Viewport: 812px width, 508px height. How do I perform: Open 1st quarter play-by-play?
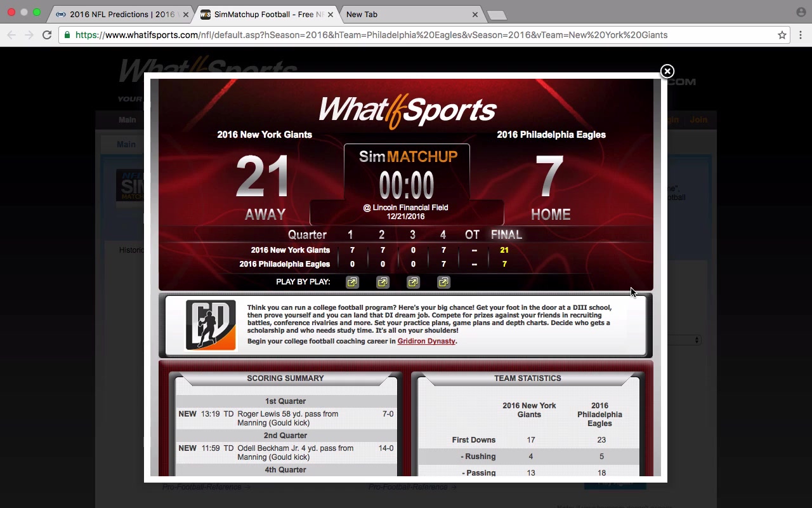pos(352,282)
